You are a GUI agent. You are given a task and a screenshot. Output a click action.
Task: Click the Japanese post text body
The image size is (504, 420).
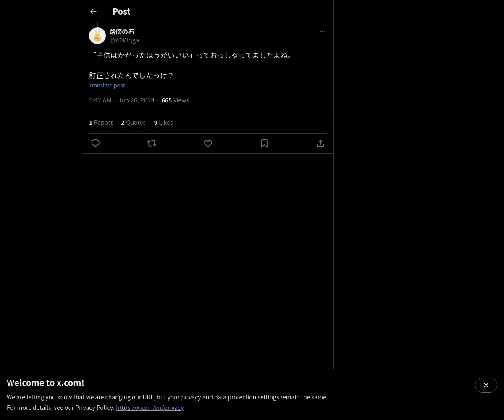coord(192,65)
